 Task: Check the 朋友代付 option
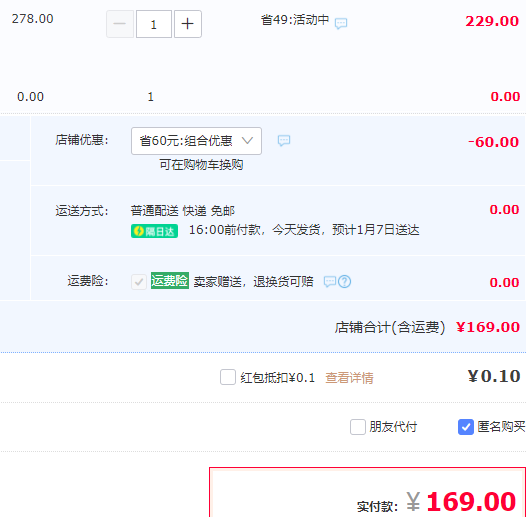[x=358, y=427]
